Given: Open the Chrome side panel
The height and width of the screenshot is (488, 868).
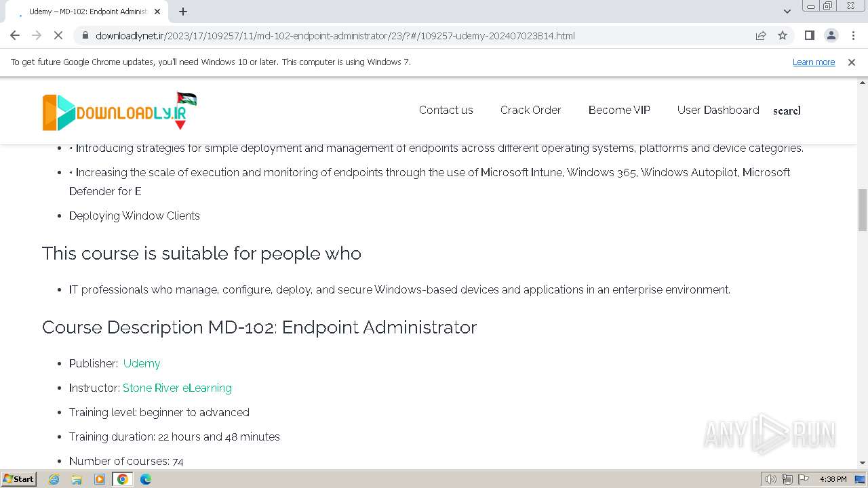Looking at the screenshot, I should (x=809, y=35).
